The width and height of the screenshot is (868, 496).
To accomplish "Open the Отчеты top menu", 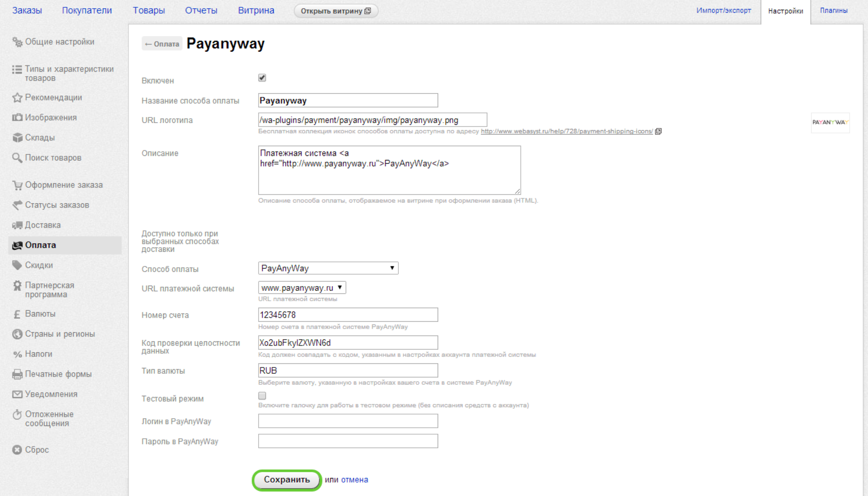I will pos(201,10).
